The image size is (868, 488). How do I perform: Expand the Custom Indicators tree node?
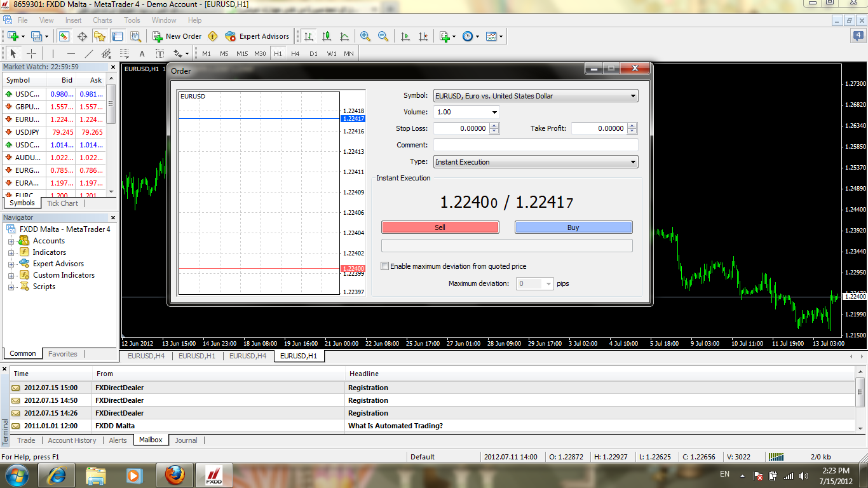[x=11, y=275]
